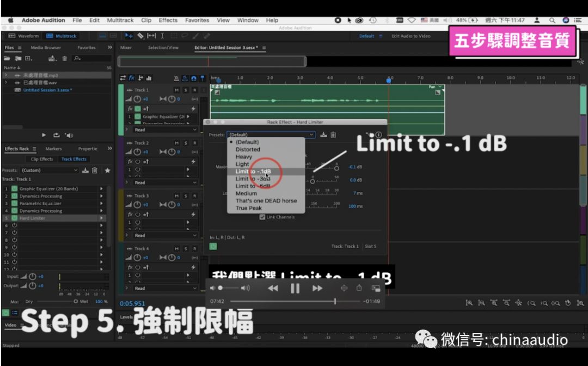Expand 已處理音檔.wav file entry
The height and width of the screenshot is (366, 588).
point(5,83)
